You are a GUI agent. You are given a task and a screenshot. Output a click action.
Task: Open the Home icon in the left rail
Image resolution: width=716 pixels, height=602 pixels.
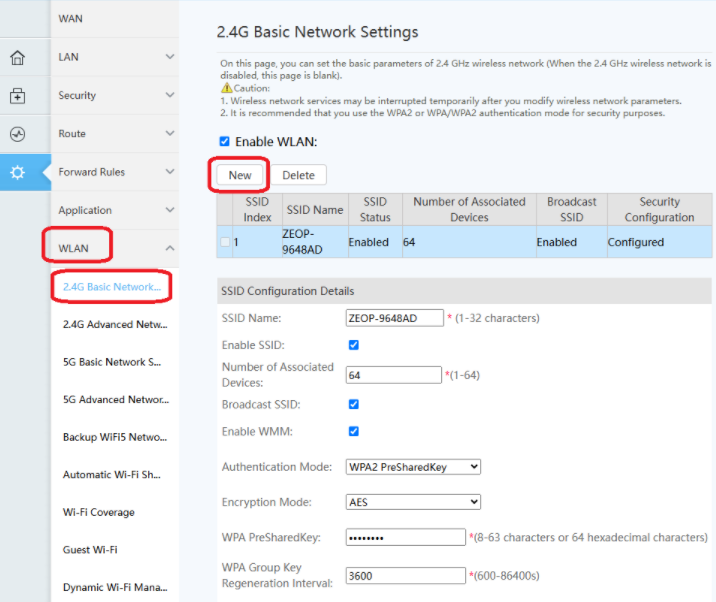(17, 58)
